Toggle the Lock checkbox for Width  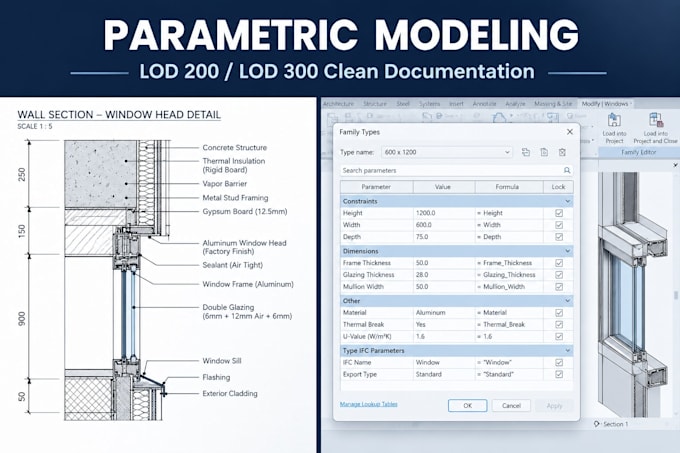point(559,225)
